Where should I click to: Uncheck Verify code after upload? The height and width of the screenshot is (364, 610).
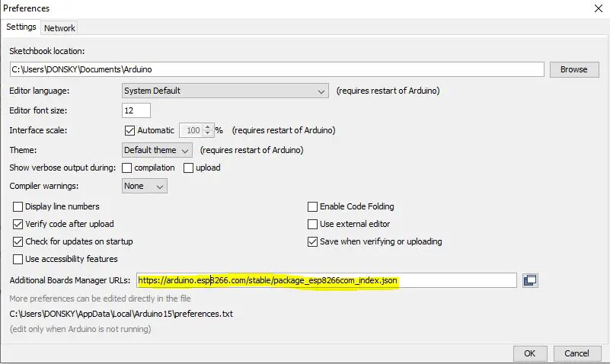point(18,224)
